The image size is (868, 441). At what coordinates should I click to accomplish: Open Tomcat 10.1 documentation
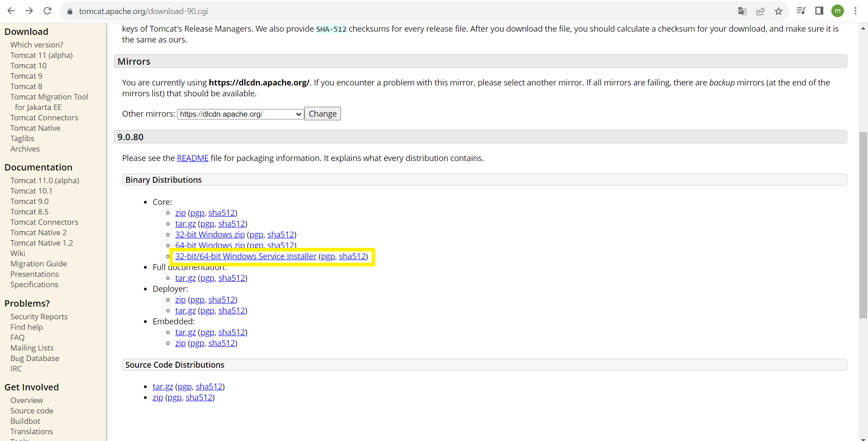[31, 191]
